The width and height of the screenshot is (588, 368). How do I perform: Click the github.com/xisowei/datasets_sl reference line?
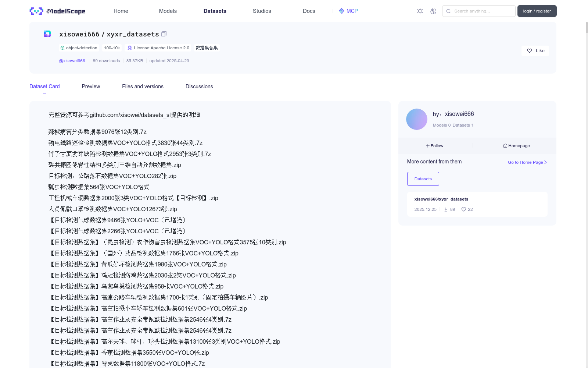pyautogui.click(x=124, y=115)
